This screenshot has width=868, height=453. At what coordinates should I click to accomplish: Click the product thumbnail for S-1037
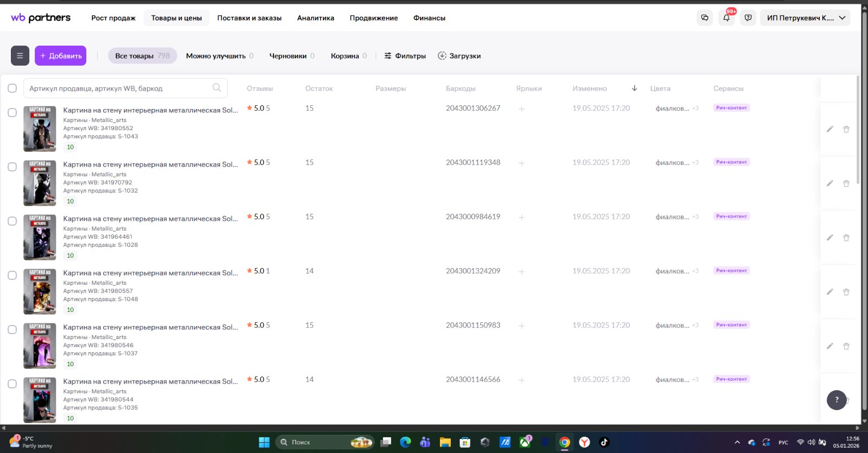point(40,346)
